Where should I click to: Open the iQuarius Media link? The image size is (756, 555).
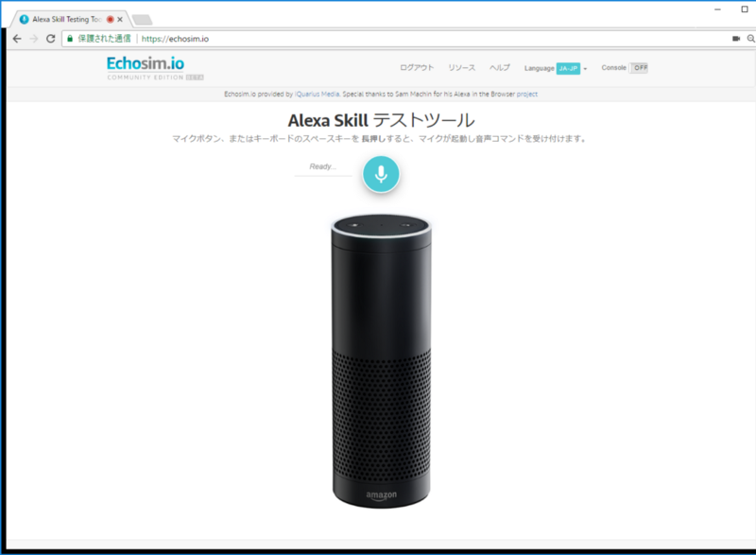click(318, 94)
